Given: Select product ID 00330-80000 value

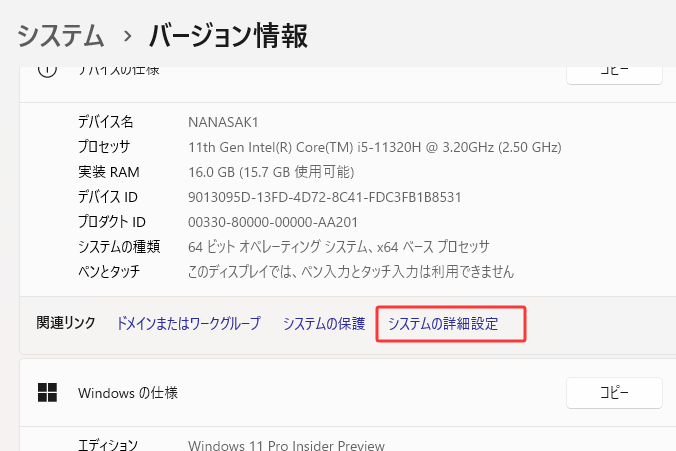Looking at the screenshot, I should [x=273, y=222].
